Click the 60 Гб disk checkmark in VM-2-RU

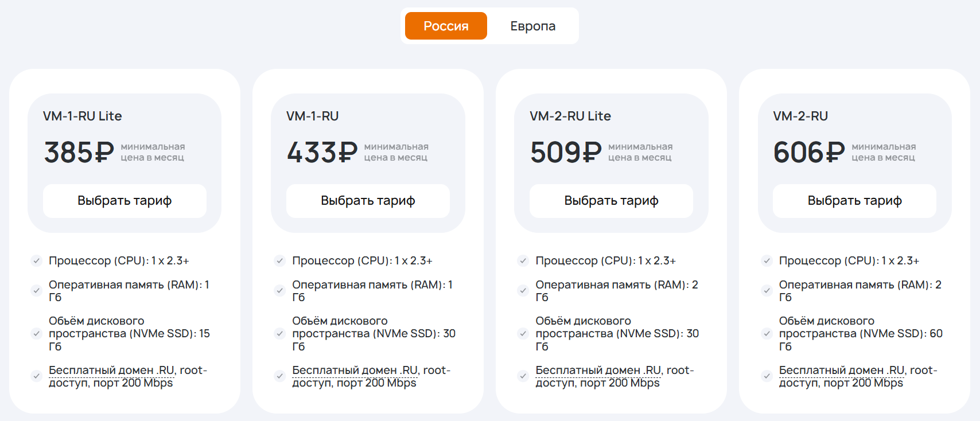point(767,333)
